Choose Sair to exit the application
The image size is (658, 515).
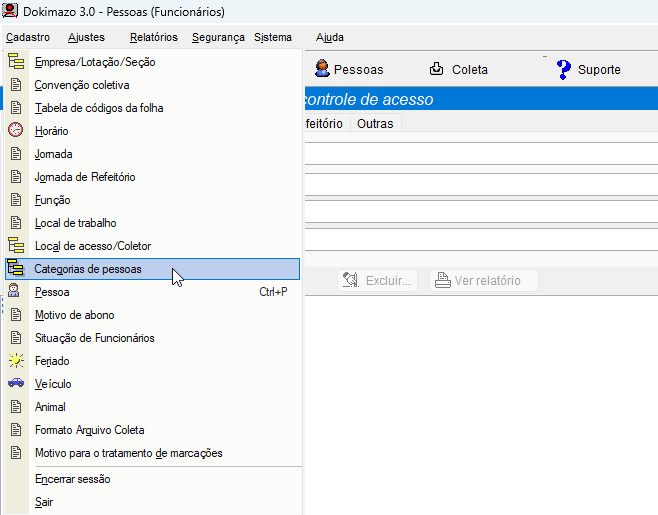44,502
